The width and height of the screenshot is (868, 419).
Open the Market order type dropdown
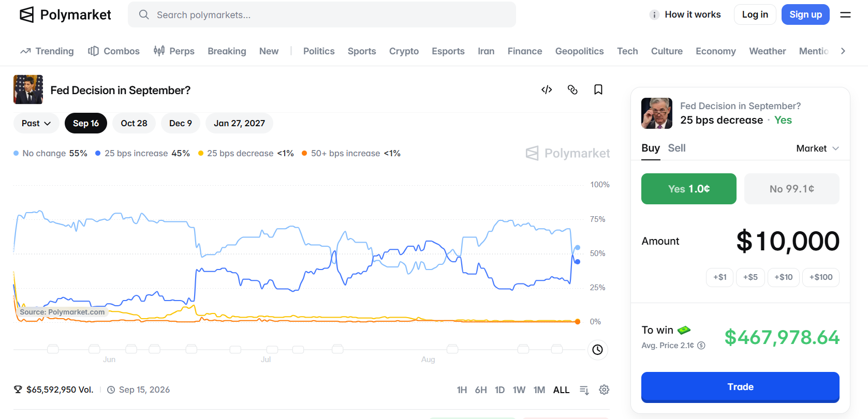[817, 148]
